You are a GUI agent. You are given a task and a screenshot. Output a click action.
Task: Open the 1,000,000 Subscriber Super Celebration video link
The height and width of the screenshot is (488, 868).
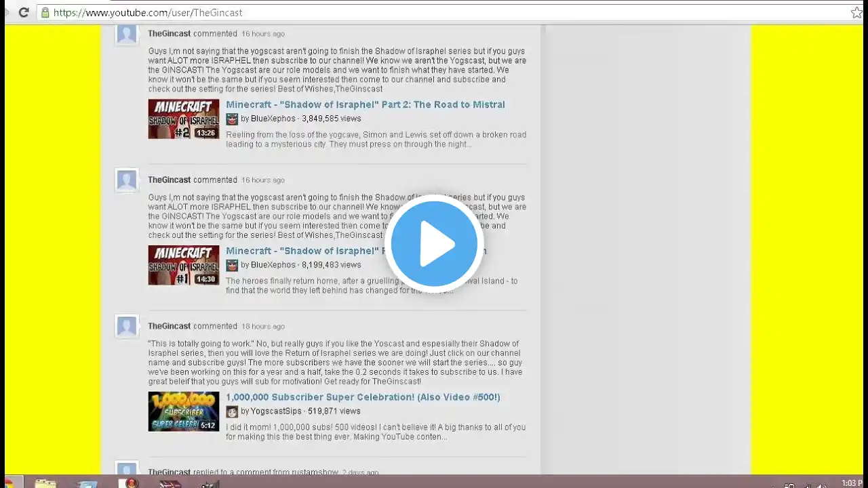point(363,397)
